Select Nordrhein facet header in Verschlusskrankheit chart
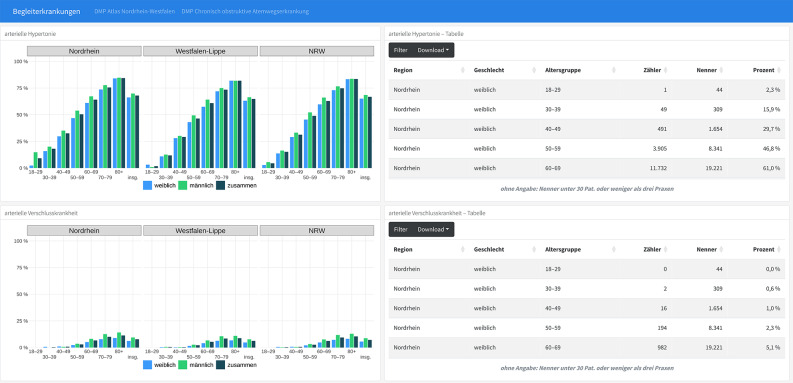The height and width of the screenshot is (383, 793). click(84, 231)
